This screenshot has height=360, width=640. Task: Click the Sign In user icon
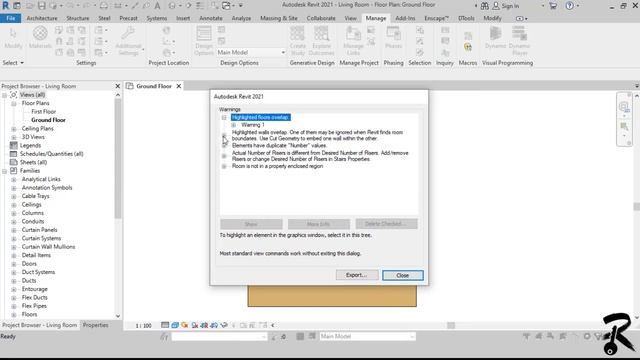(496, 6)
